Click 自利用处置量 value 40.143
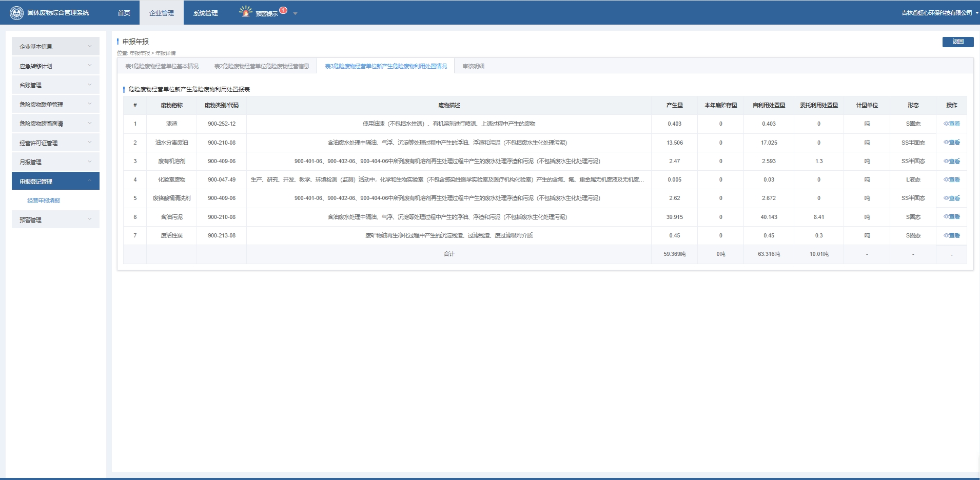Viewport: 980px width, 480px height. [769, 217]
